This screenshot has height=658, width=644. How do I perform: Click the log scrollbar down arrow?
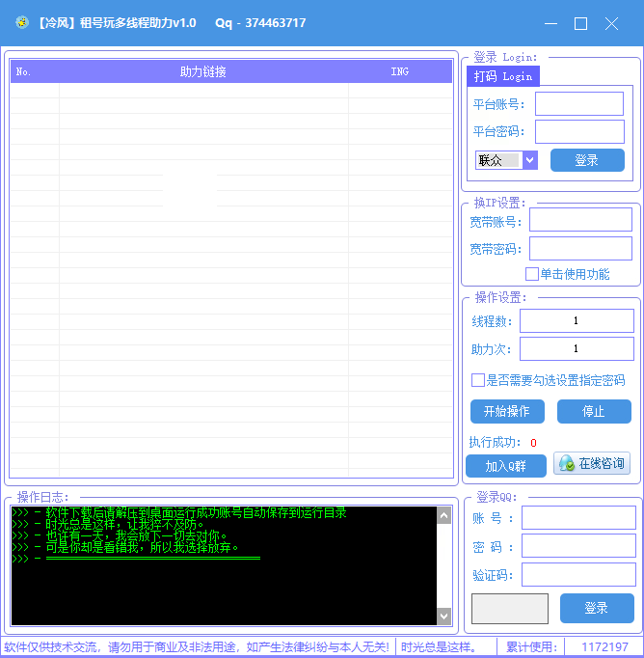pyautogui.click(x=444, y=617)
